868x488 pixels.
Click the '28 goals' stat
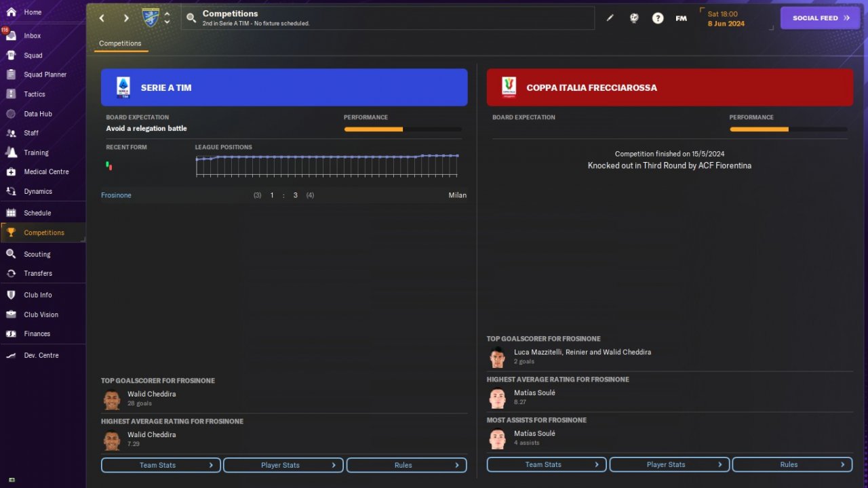point(140,403)
